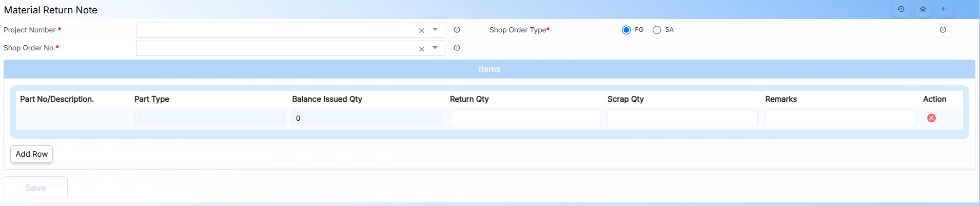Clear the Shop Order No. selection
The width and height of the screenshot is (980, 206).
pyautogui.click(x=422, y=49)
